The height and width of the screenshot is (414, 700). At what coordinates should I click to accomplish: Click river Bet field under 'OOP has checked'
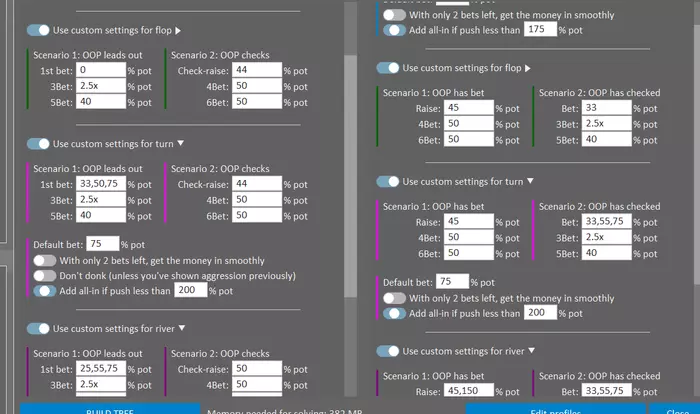coord(607,391)
